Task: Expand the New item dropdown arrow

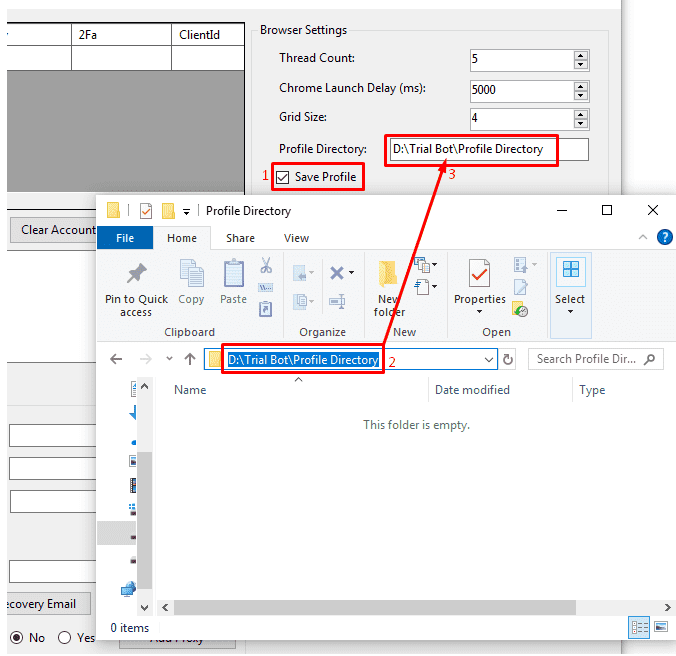Action: pyautogui.click(x=435, y=265)
